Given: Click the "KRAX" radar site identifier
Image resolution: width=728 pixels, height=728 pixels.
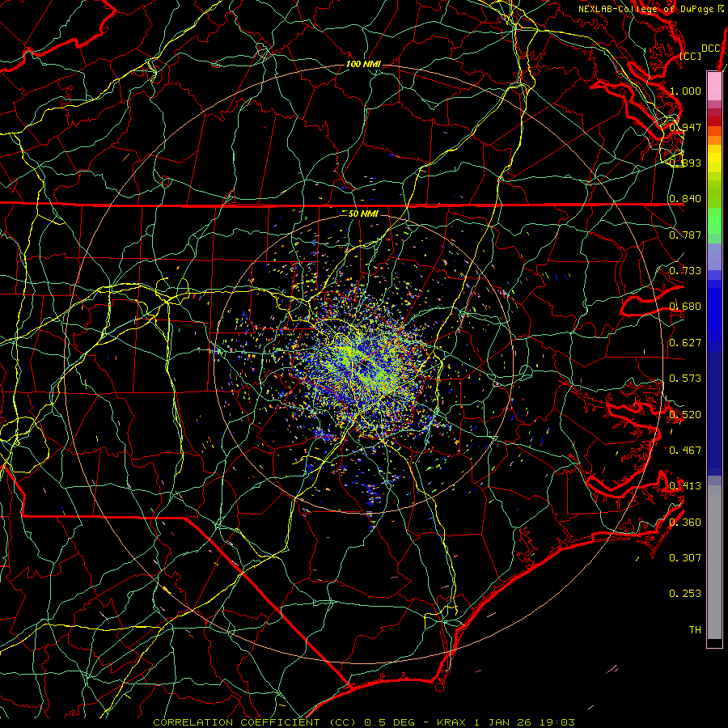Looking at the screenshot, I should tap(451, 722).
